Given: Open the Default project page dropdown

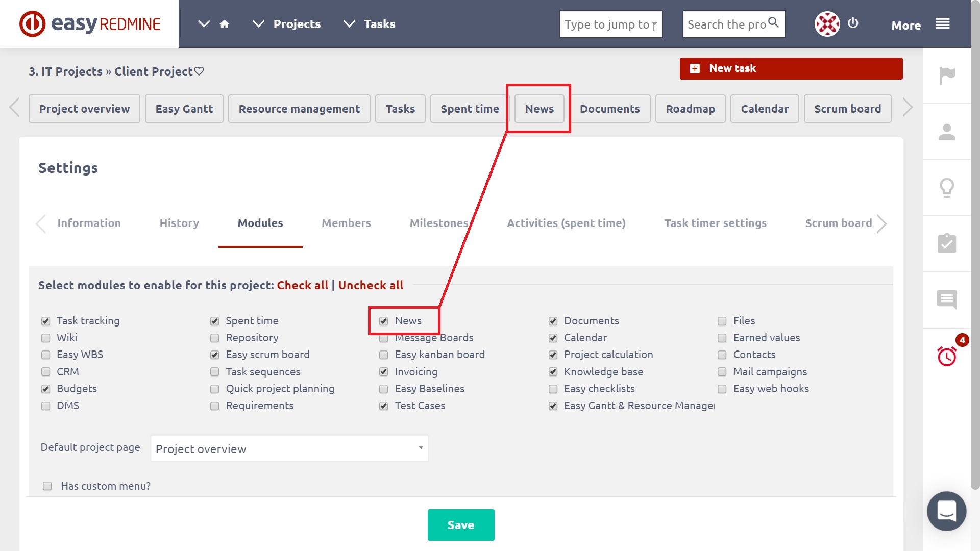Looking at the screenshot, I should 289,448.
